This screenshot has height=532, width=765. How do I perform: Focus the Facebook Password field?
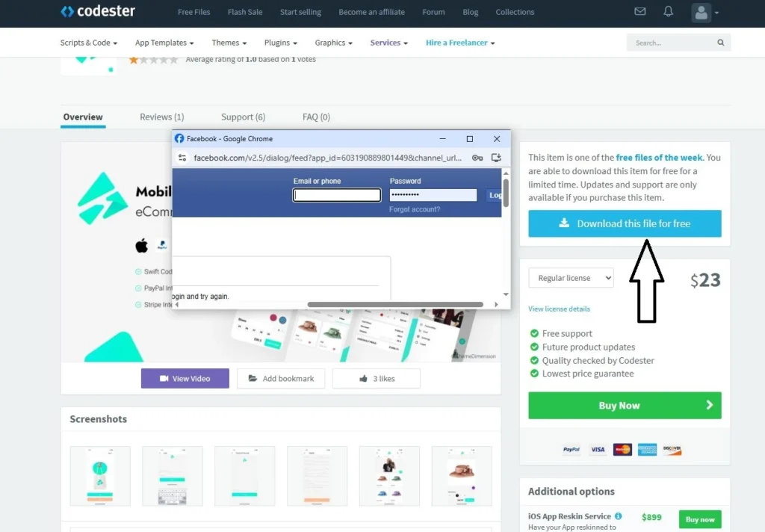click(x=433, y=195)
